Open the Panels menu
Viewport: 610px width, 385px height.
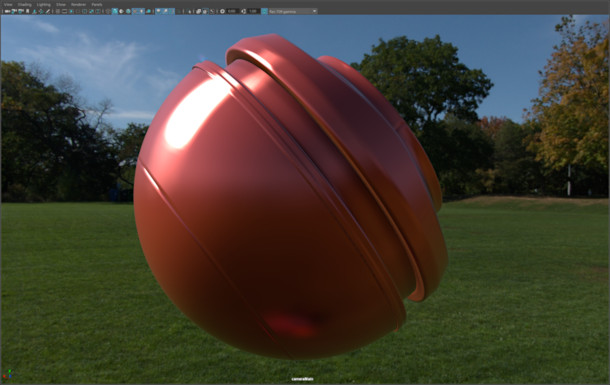click(x=97, y=4)
